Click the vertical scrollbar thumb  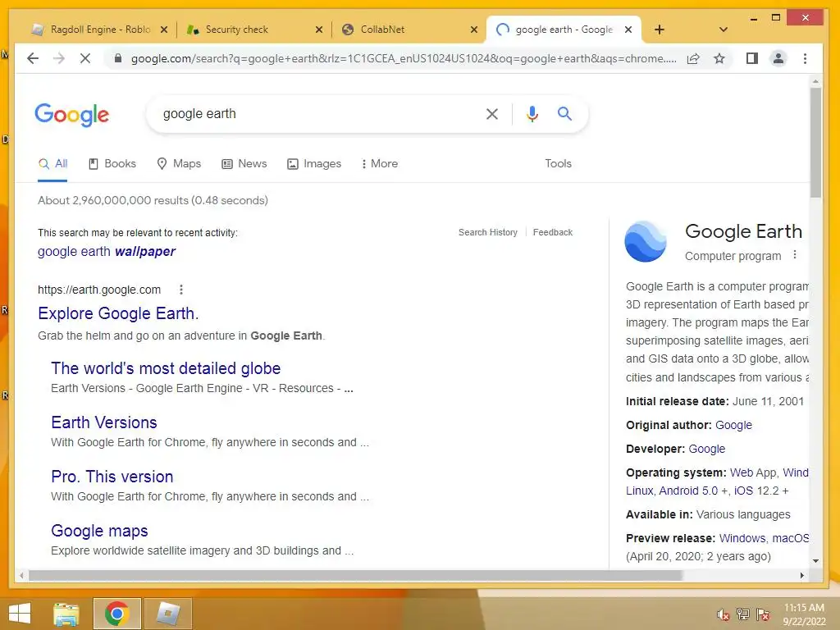(x=815, y=142)
